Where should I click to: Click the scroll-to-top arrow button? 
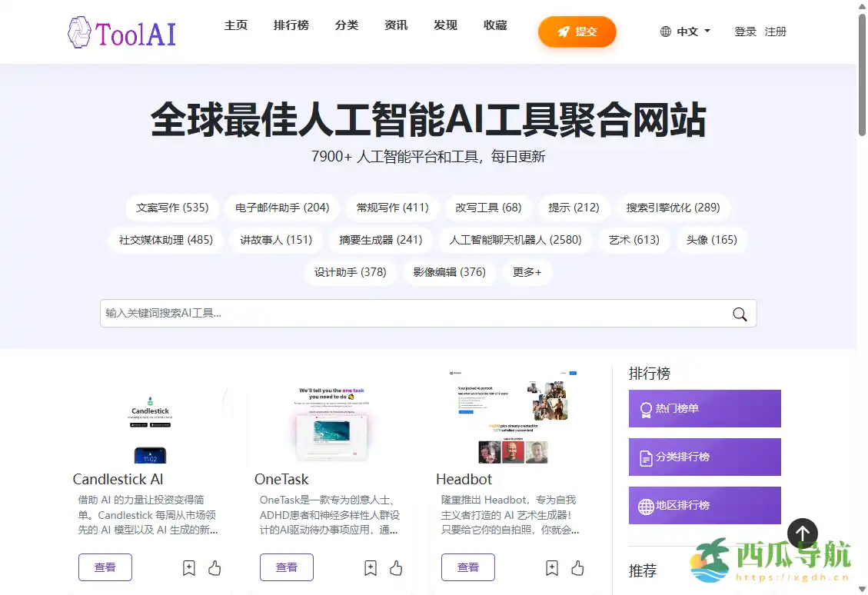[802, 533]
